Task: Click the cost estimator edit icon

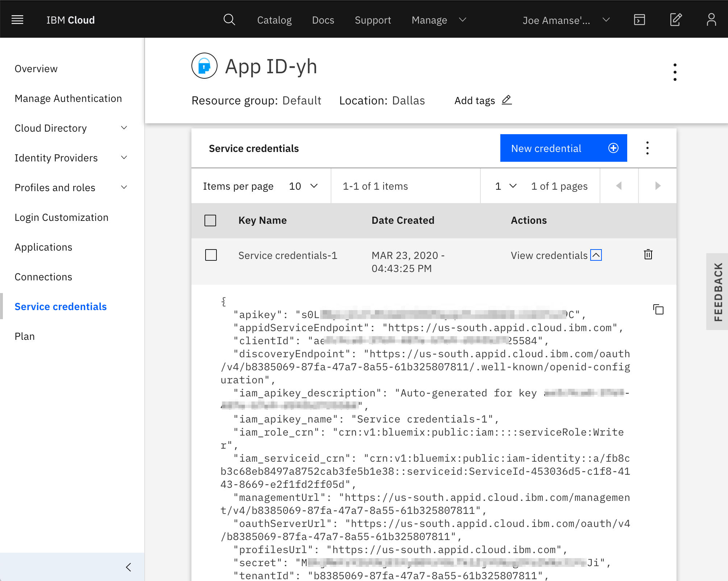Action: tap(676, 20)
